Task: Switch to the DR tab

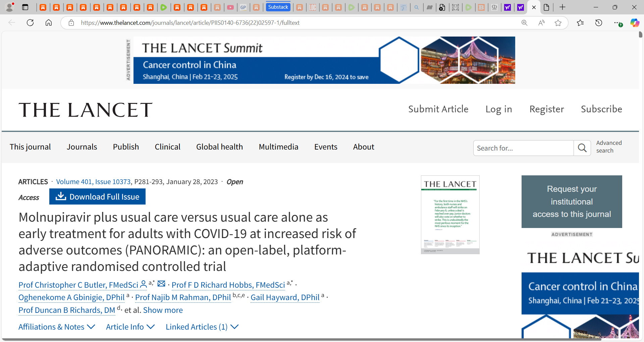Action: click(x=429, y=7)
